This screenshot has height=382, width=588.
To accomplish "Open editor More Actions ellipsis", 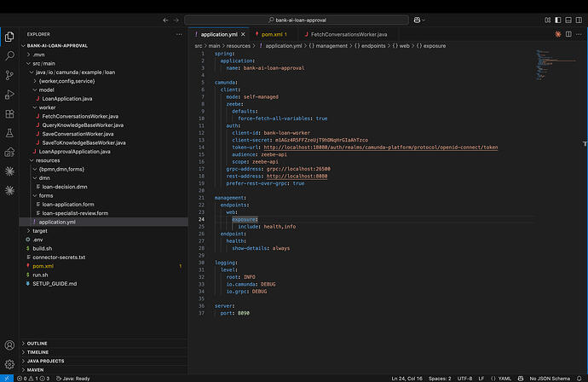I will (579, 34).
